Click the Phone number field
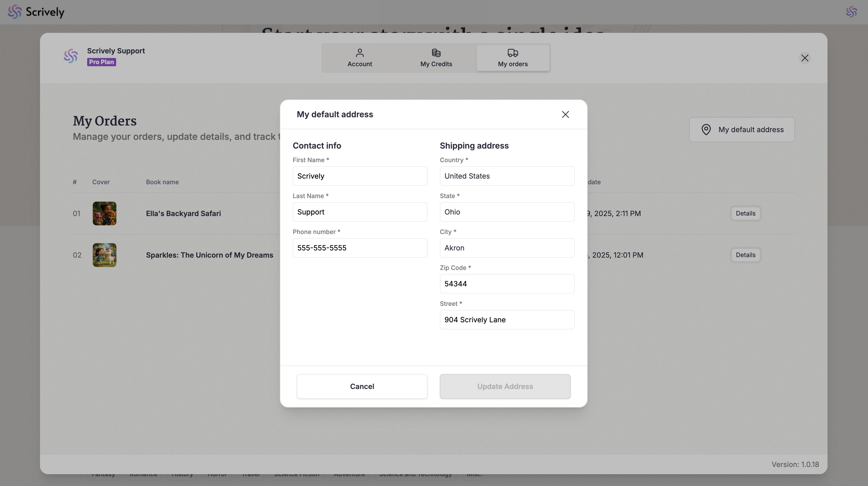 click(360, 248)
